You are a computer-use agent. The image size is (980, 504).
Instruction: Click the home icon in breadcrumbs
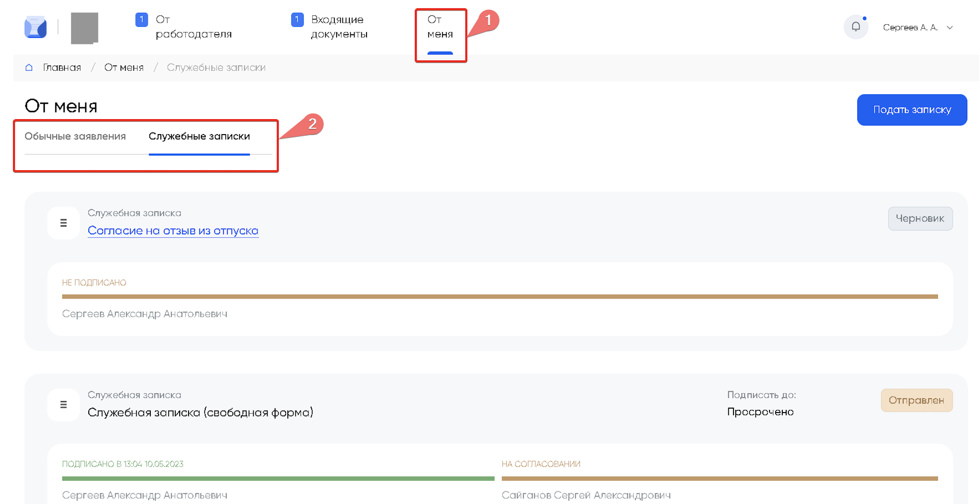[x=29, y=67]
